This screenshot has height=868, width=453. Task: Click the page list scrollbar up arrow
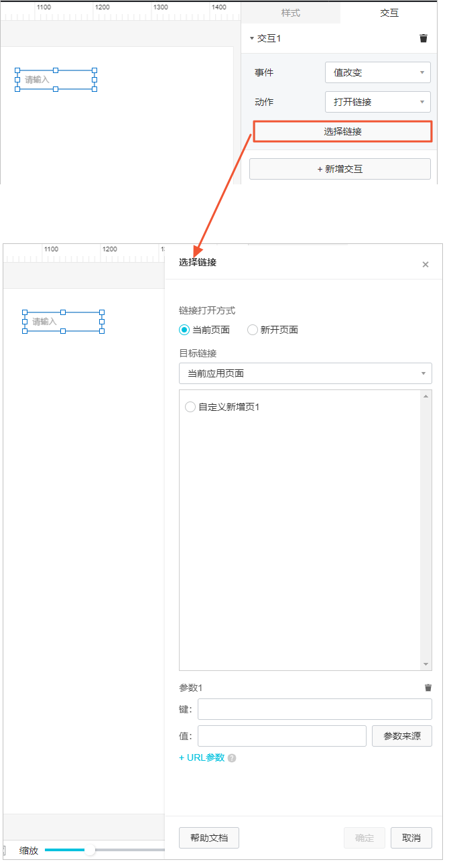(426, 396)
